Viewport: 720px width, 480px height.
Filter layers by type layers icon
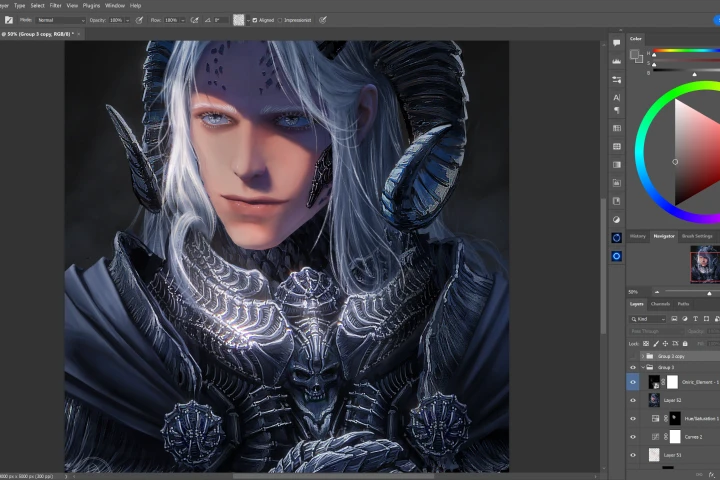[695, 319]
